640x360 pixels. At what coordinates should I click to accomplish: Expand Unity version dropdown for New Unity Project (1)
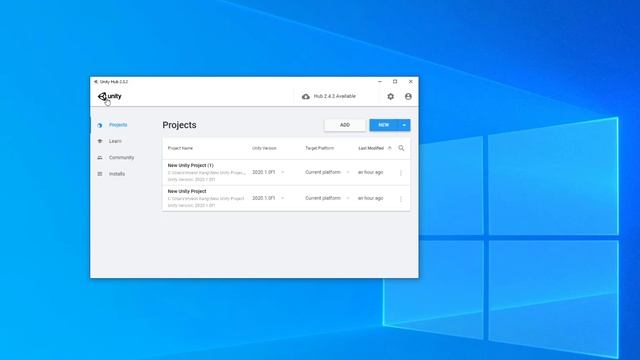coord(282,172)
